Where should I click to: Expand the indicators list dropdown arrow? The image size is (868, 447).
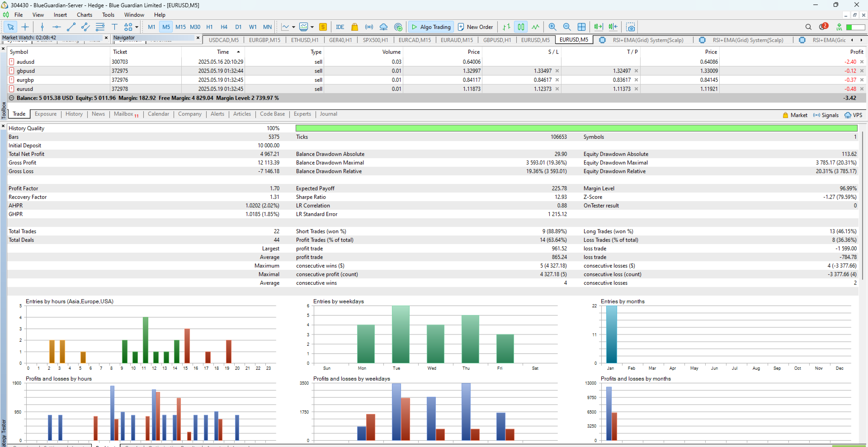tap(312, 27)
